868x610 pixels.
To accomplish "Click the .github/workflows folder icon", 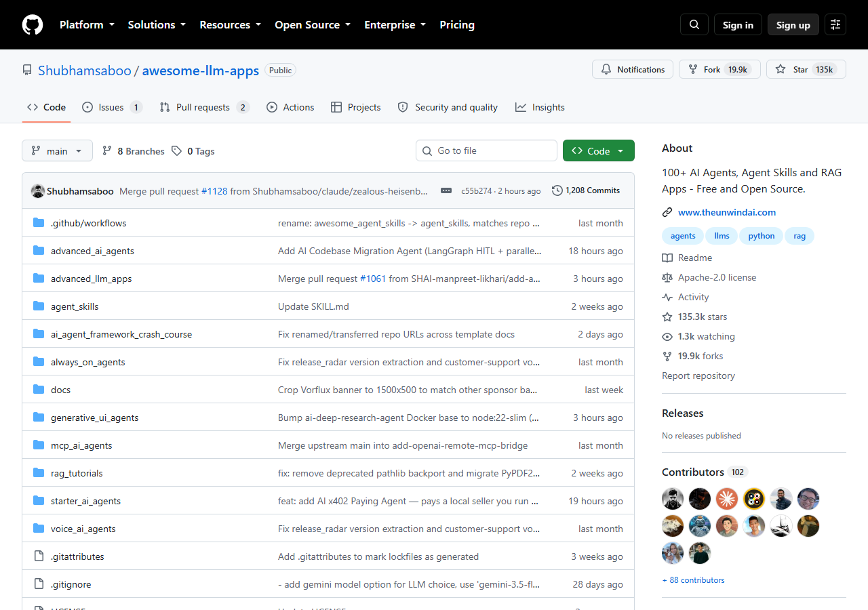I will coord(39,223).
